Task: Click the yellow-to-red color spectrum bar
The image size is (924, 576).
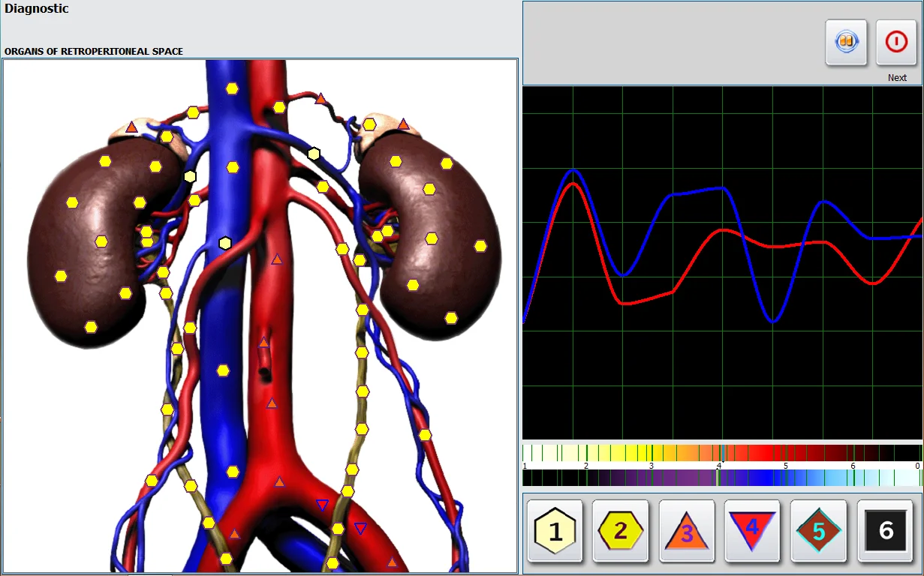Action: click(721, 453)
